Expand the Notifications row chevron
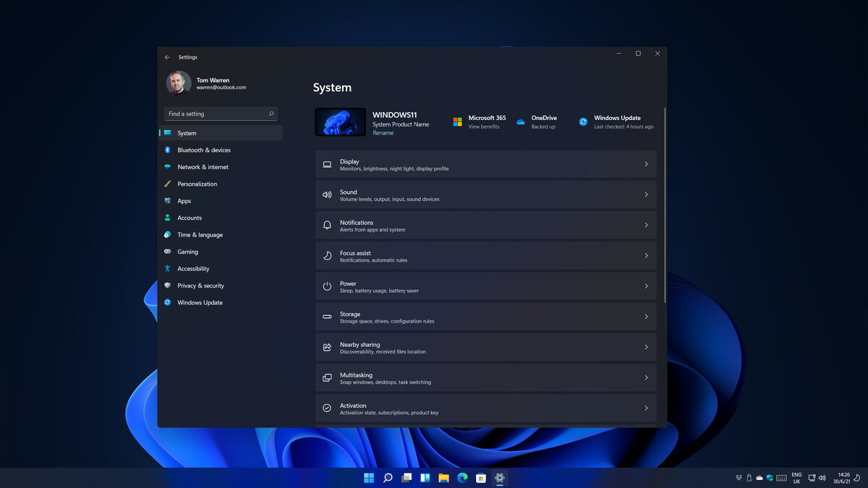 tap(646, 226)
